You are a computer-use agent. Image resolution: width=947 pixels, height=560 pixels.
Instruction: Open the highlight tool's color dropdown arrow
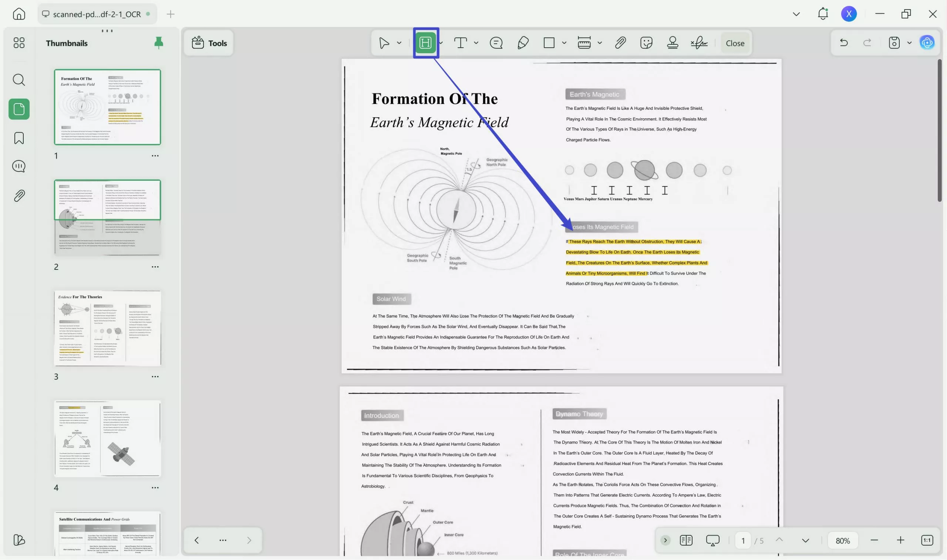pyautogui.click(x=440, y=43)
